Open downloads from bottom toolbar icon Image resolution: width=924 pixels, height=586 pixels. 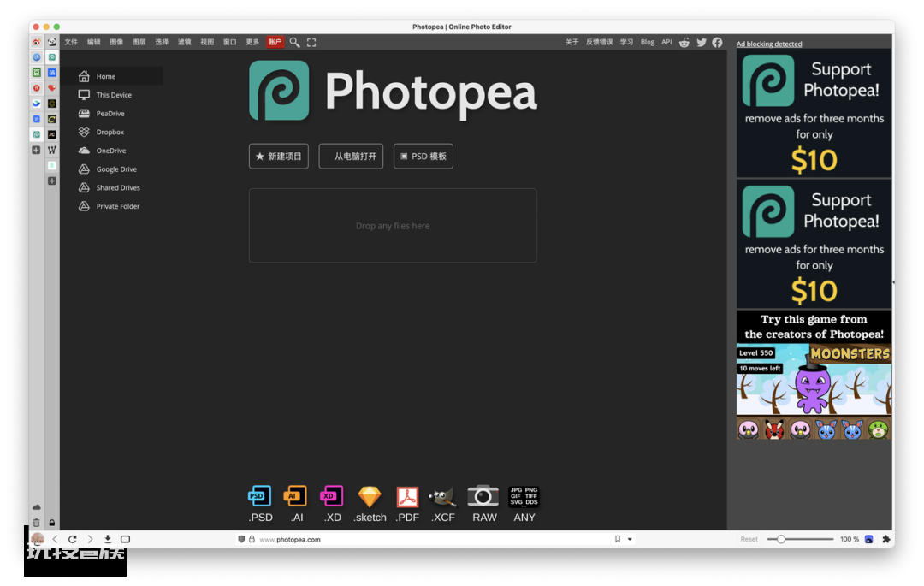point(108,539)
